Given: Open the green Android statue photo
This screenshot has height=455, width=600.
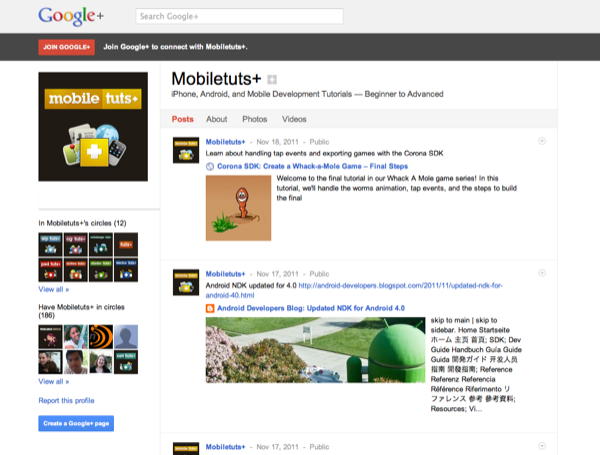Looking at the screenshot, I should 315,350.
